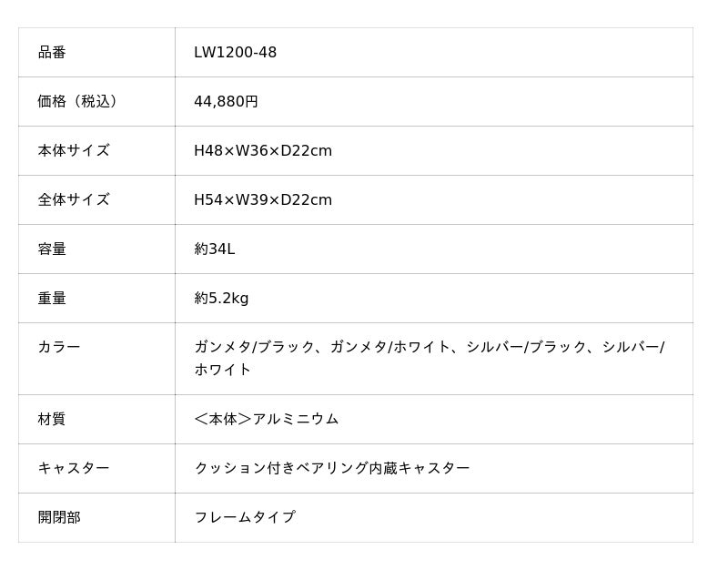Click the 価格（税込） row label
728x570 pixels.
click(78, 102)
